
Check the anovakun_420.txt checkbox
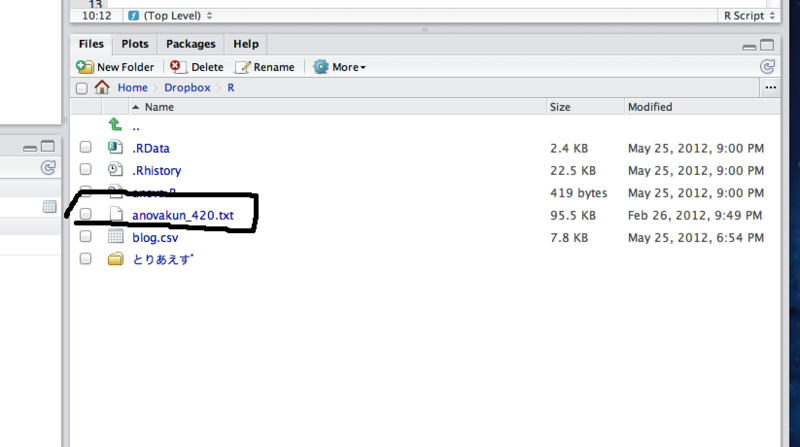click(x=85, y=214)
